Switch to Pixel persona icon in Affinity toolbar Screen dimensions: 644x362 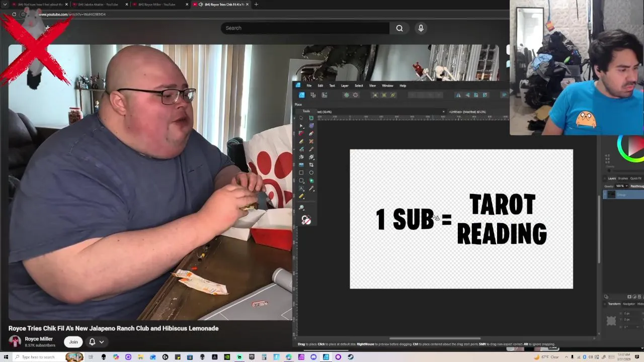[313, 95]
